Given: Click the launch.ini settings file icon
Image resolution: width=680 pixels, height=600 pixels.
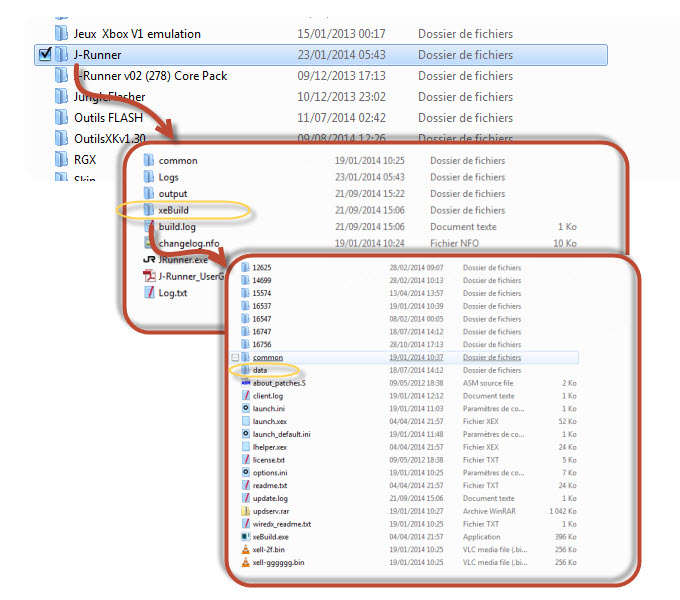Looking at the screenshot, I should click(x=245, y=408).
